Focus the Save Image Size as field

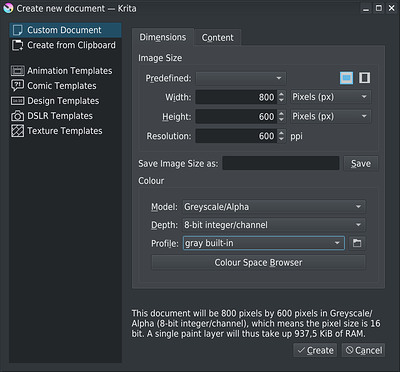pyautogui.click(x=281, y=163)
